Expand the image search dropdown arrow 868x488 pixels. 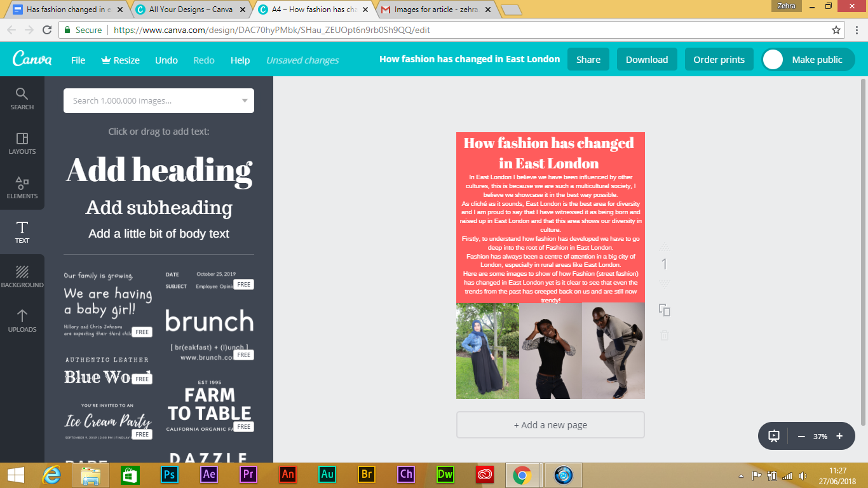pos(245,101)
